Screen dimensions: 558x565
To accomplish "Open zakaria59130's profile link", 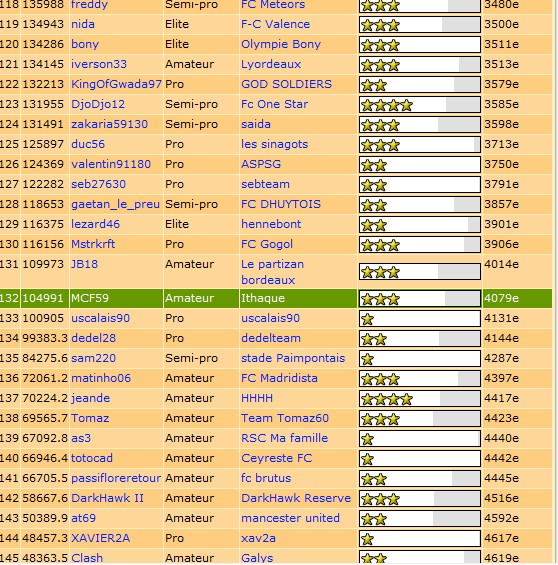I will pyautogui.click(x=110, y=124).
